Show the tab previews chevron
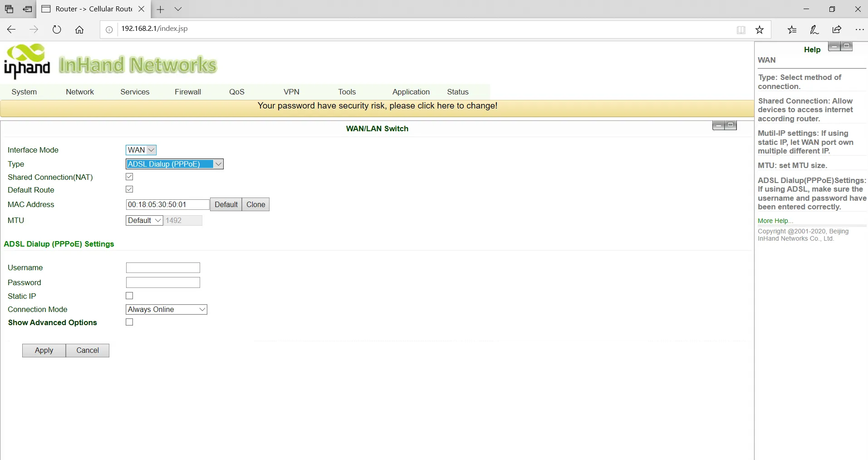Viewport: 868px width, 460px height. click(178, 9)
